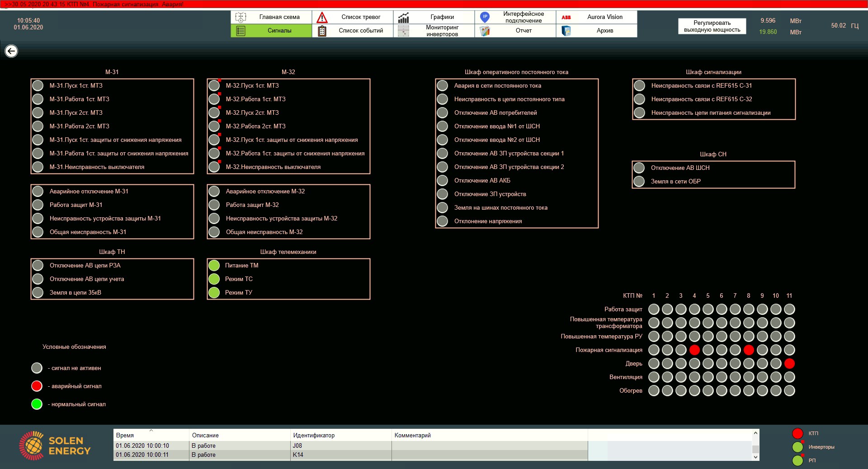Click the Питание ТМ green indicator

tap(214, 266)
